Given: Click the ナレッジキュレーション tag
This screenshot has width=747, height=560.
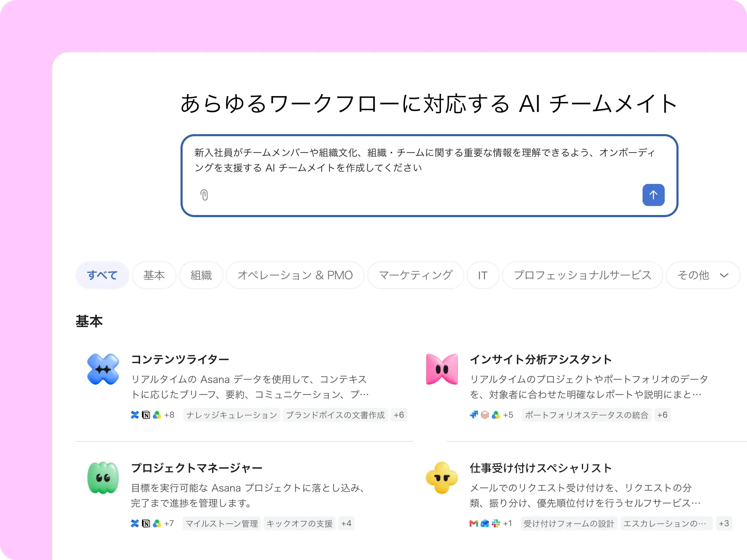Looking at the screenshot, I should pyautogui.click(x=231, y=415).
